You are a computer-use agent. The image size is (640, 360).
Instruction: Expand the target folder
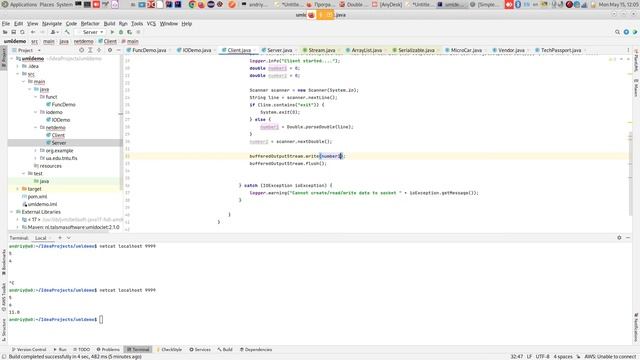pyautogui.click(x=18, y=189)
